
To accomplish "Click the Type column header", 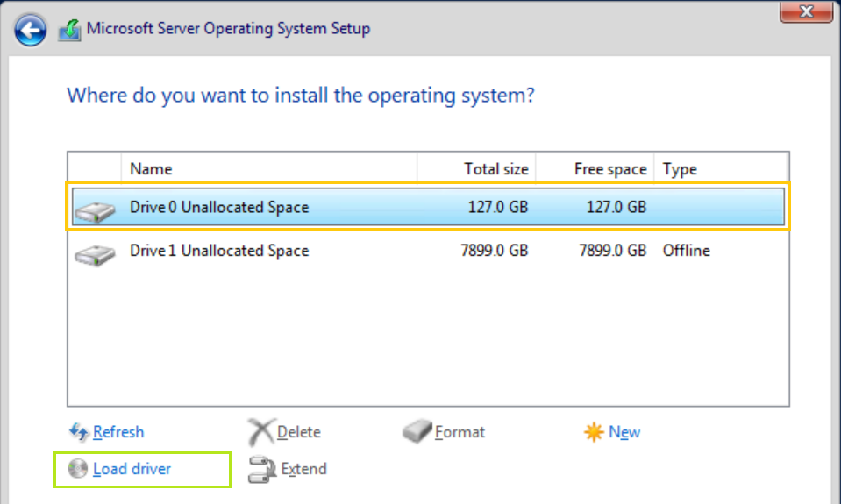I will tap(680, 169).
